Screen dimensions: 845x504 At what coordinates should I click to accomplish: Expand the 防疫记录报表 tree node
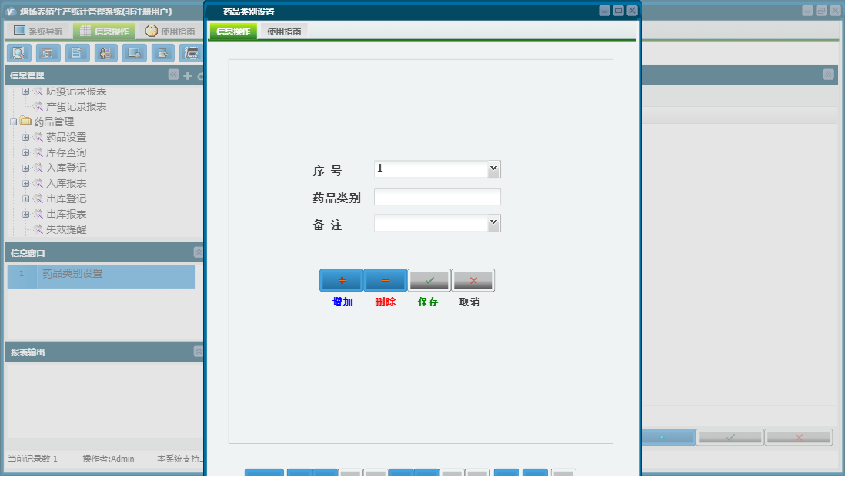click(x=25, y=92)
